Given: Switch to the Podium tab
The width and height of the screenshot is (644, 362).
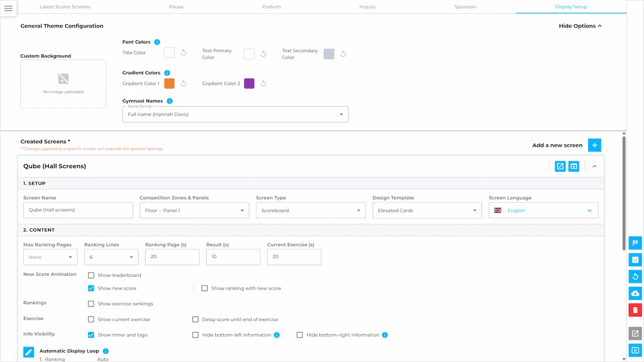Looking at the screenshot, I should pyautogui.click(x=271, y=7).
